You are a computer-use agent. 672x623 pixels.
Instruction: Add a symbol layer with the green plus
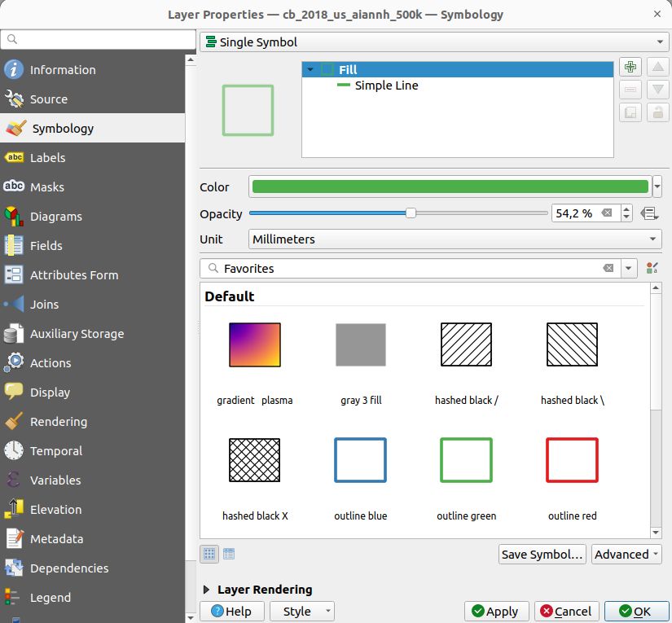(x=630, y=67)
